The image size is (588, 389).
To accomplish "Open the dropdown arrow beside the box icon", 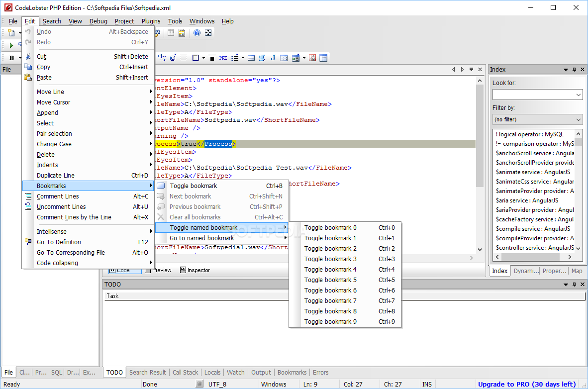I will (x=203, y=58).
